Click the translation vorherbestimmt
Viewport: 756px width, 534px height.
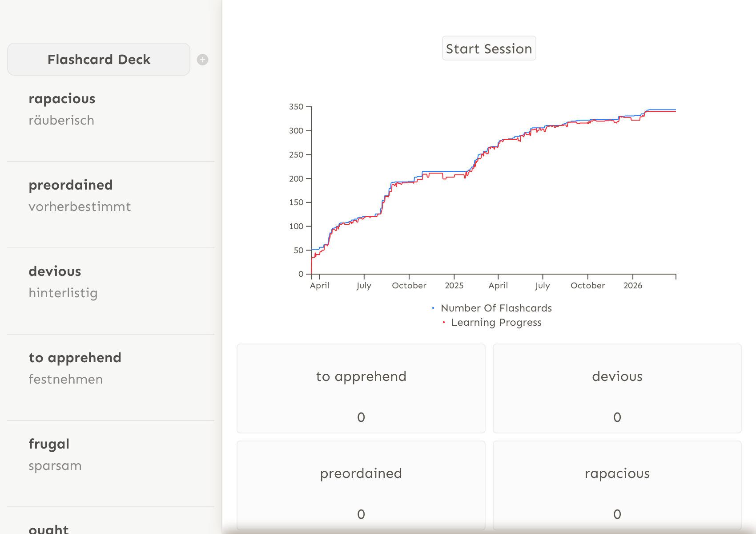point(80,207)
